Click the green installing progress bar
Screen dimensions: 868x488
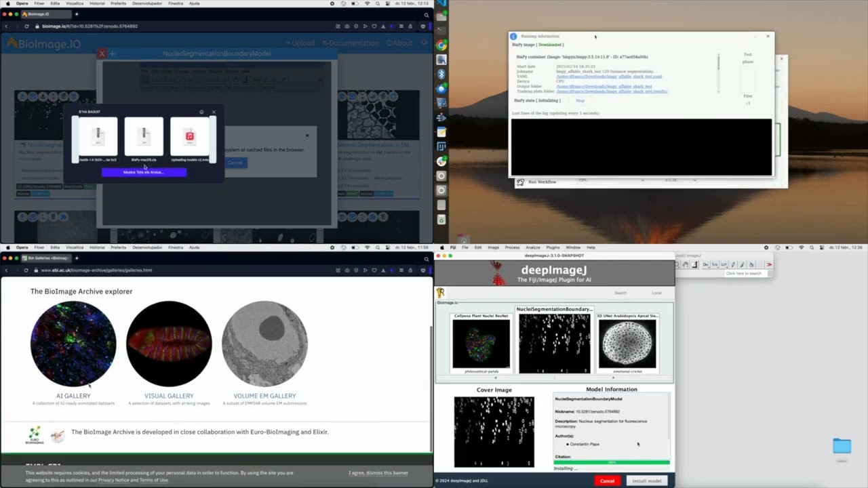click(x=611, y=462)
